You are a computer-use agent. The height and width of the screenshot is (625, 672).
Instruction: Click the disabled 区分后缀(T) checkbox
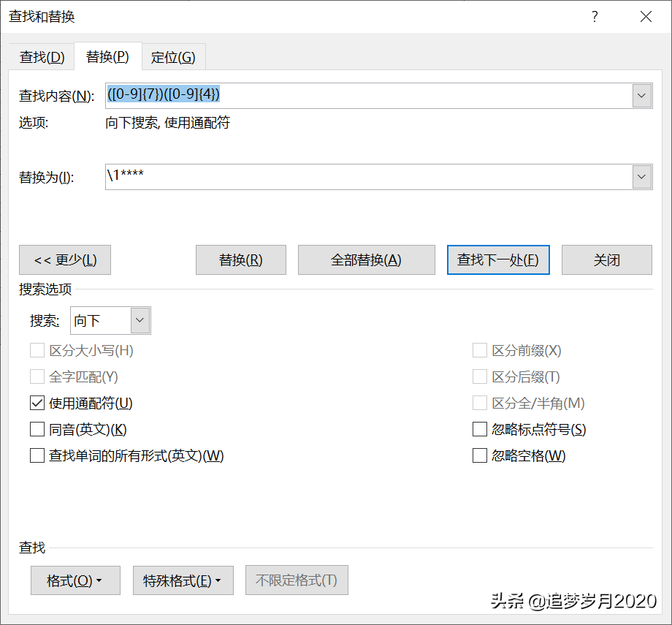[x=480, y=377]
